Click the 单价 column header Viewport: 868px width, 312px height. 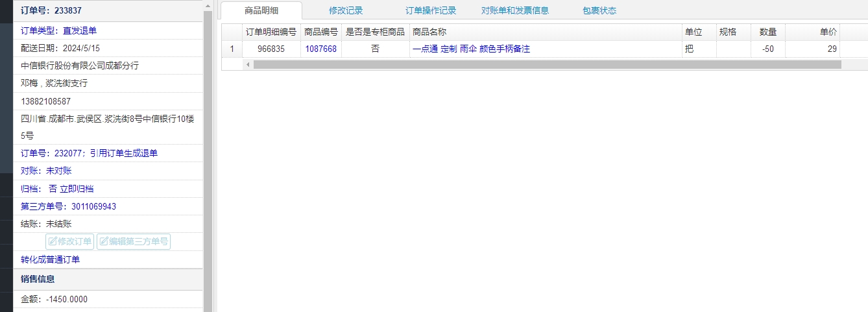813,32
